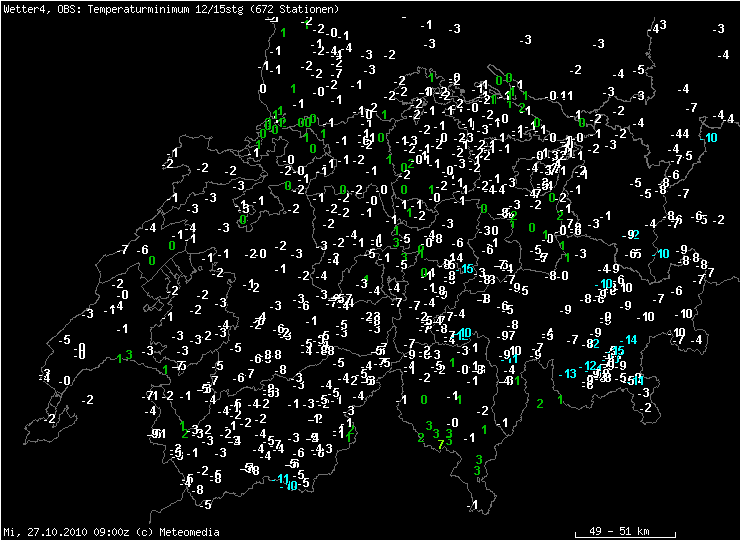Click the white -30 station value
Viewport: 740px width, 540px height.
488,231
